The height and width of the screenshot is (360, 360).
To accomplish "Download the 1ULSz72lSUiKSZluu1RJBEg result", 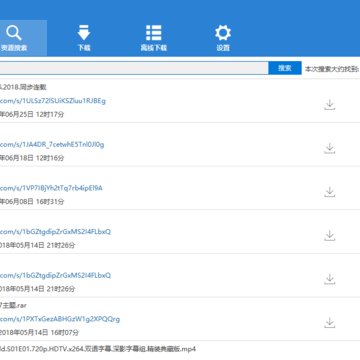I will [x=329, y=104].
